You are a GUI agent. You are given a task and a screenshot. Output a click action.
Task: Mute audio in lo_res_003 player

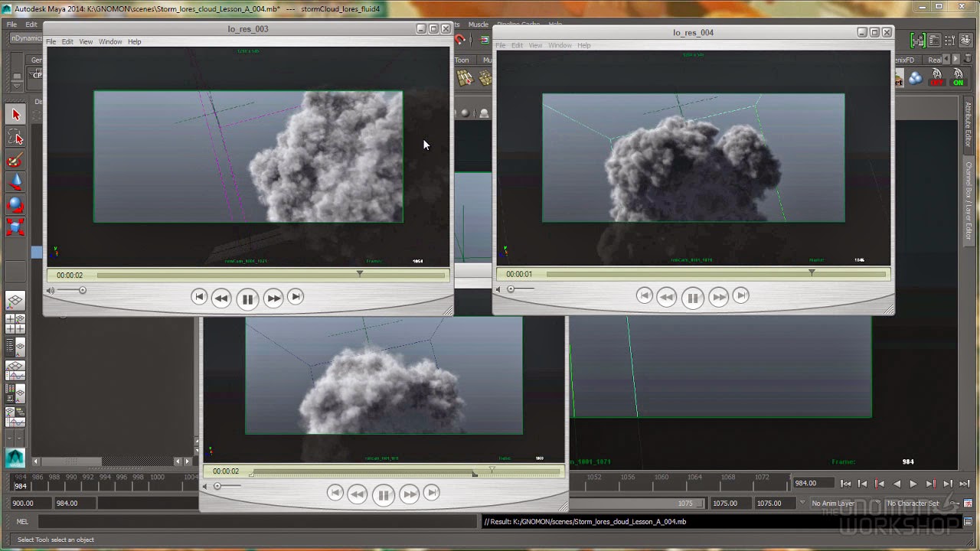point(51,290)
